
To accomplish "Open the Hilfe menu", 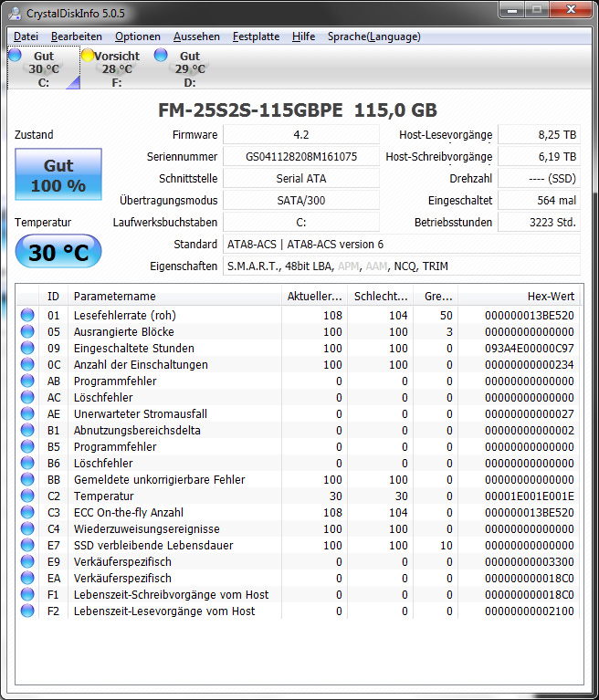I will (x=303, y=37).
